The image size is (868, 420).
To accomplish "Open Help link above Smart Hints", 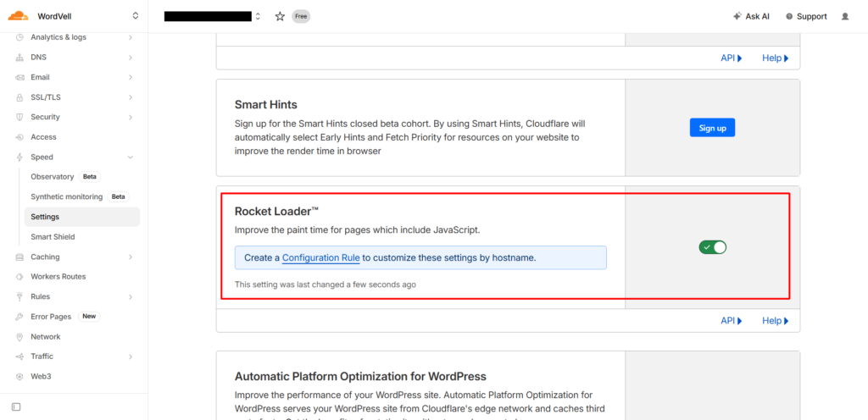I will (775, 58).
